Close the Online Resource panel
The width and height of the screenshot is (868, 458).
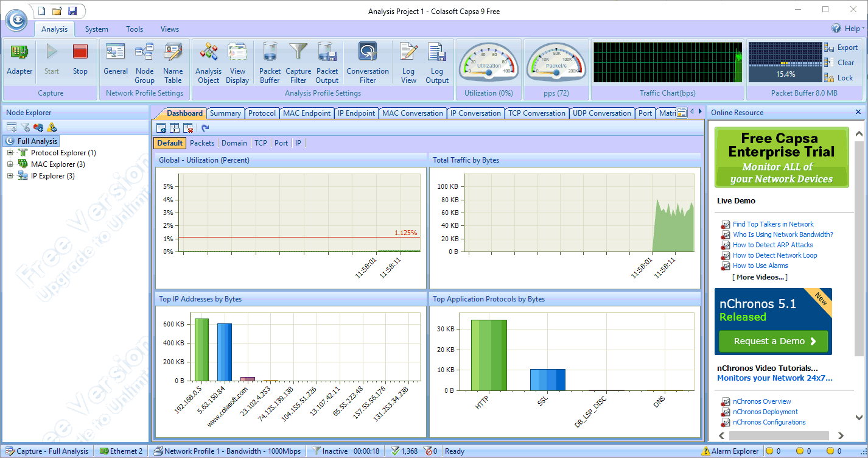coord(858,112)
